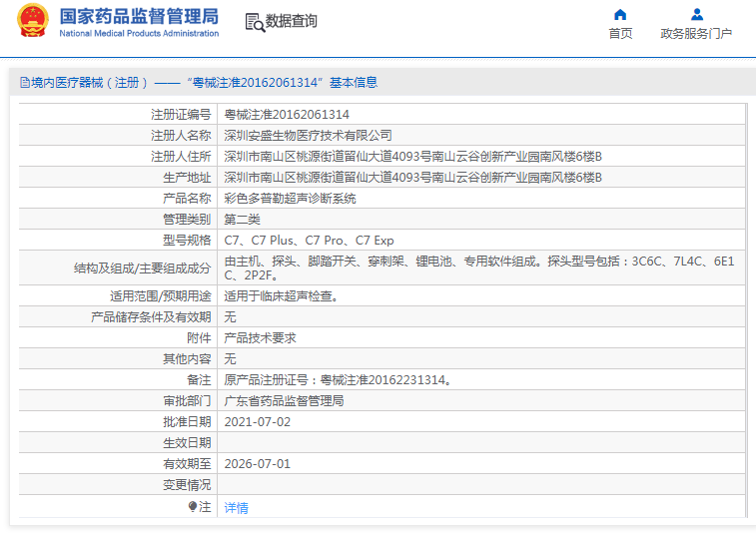Click the 国家药品监督管理局 site title
The height and width of the screenshot is (535, 756).
tap(138, 16)
